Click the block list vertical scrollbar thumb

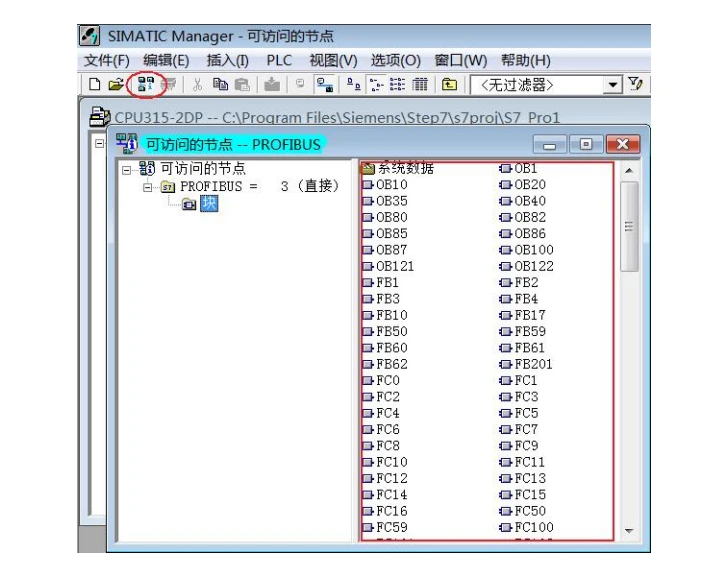(629, 226)
